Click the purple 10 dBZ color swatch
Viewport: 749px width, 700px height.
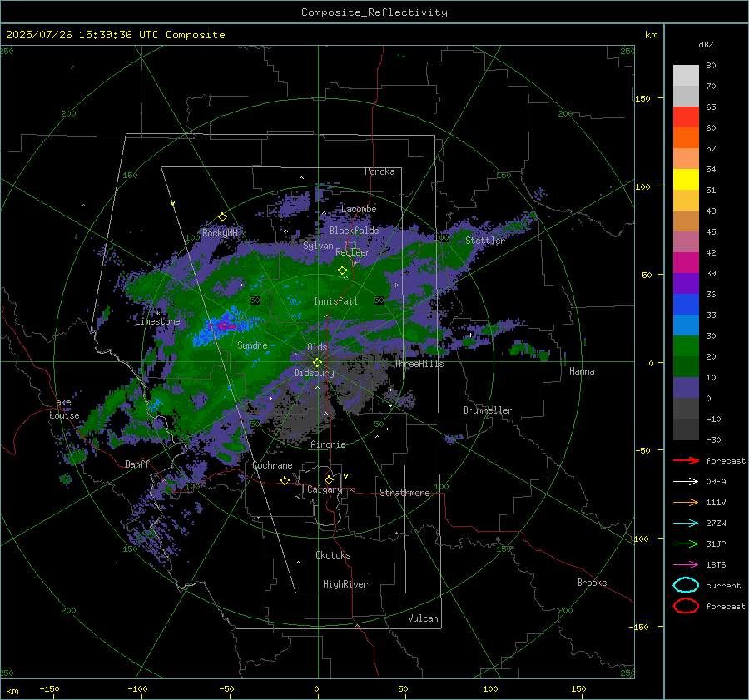(x=686, y=387)
